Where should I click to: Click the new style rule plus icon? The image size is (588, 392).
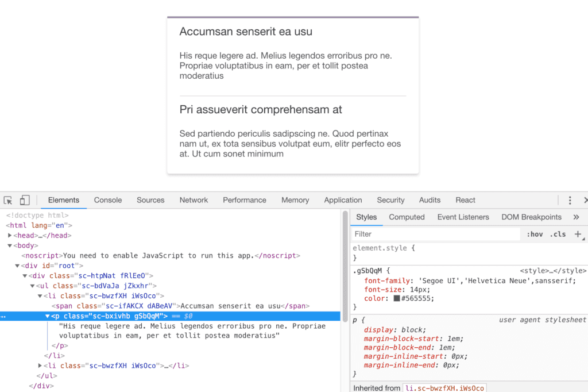(x=578, y=235)
